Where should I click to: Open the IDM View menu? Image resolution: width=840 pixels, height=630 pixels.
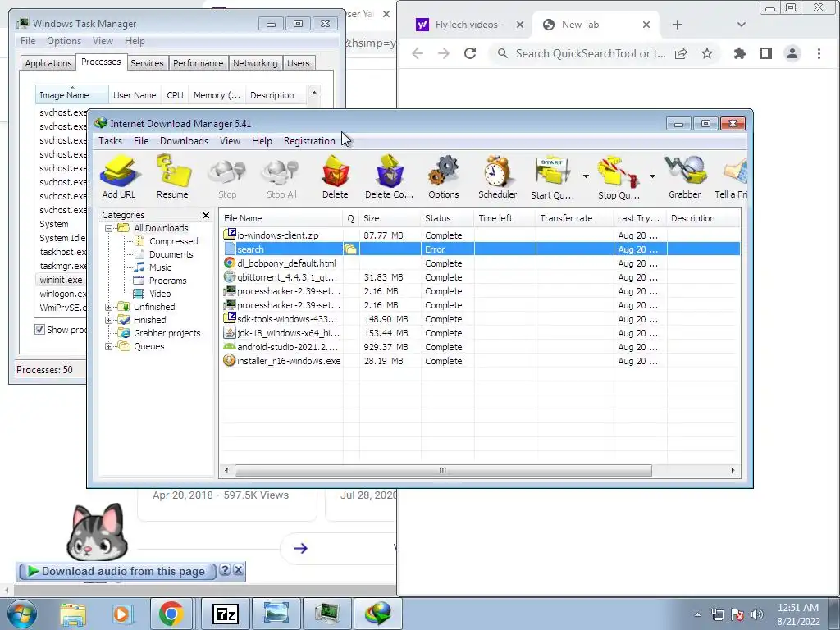click(230, 141)
